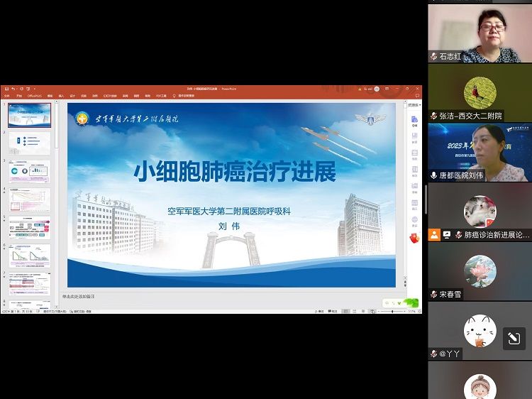Click the zoom slider in PowerPoint status bar
532x399 pixels.
tap(392, 311)
